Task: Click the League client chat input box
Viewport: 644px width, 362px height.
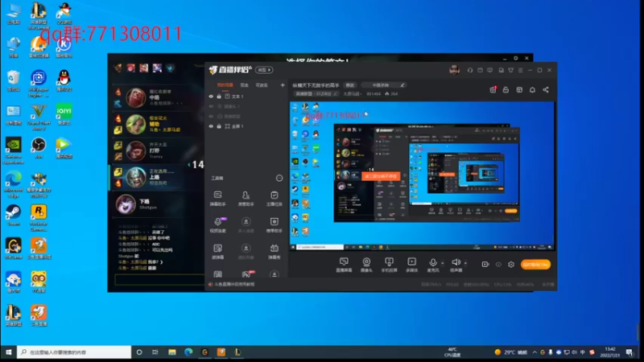Action: [159, 279]
